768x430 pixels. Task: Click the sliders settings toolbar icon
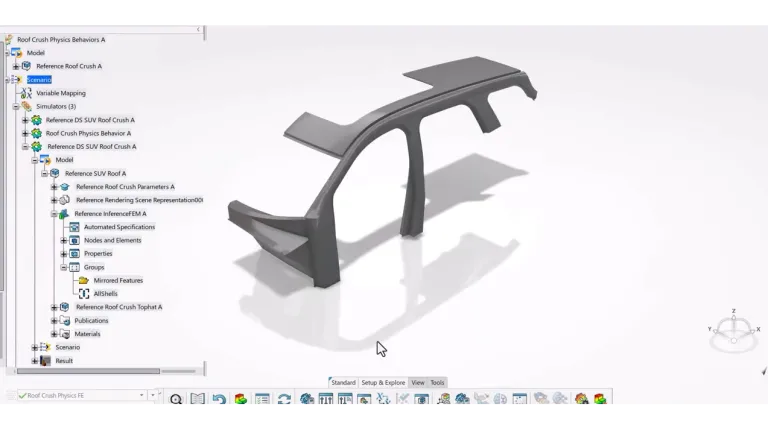click(x=326, y=399)
